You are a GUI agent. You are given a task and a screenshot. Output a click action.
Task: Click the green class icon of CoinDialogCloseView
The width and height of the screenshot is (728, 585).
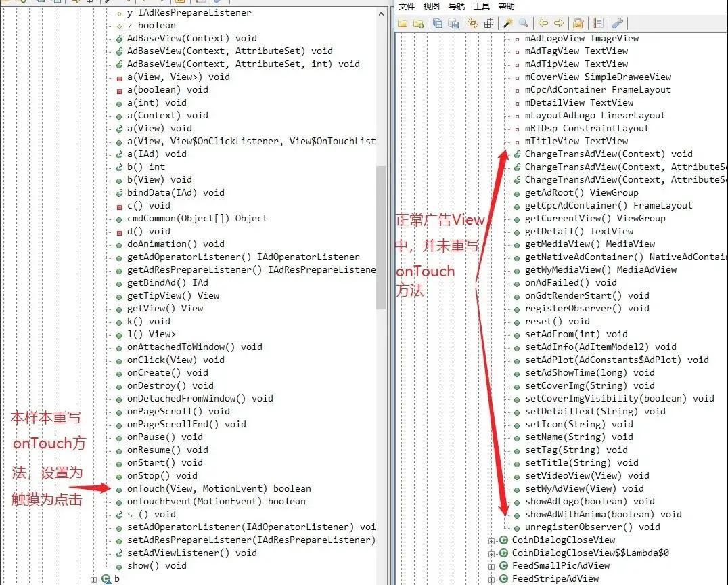click(x=504, y=540)
